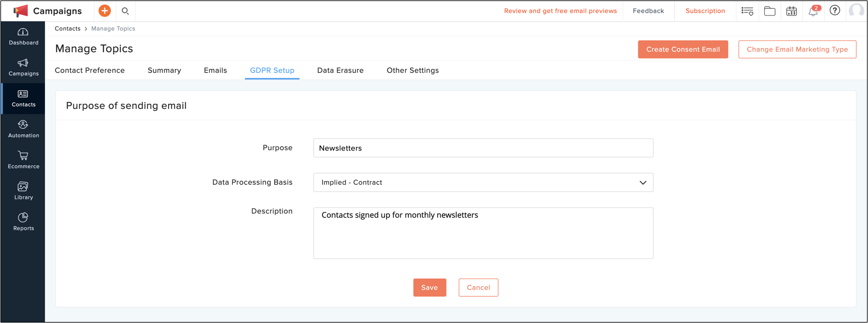
Task: Switch to the Contact Preference tab
Action: (x=90, y=70)
